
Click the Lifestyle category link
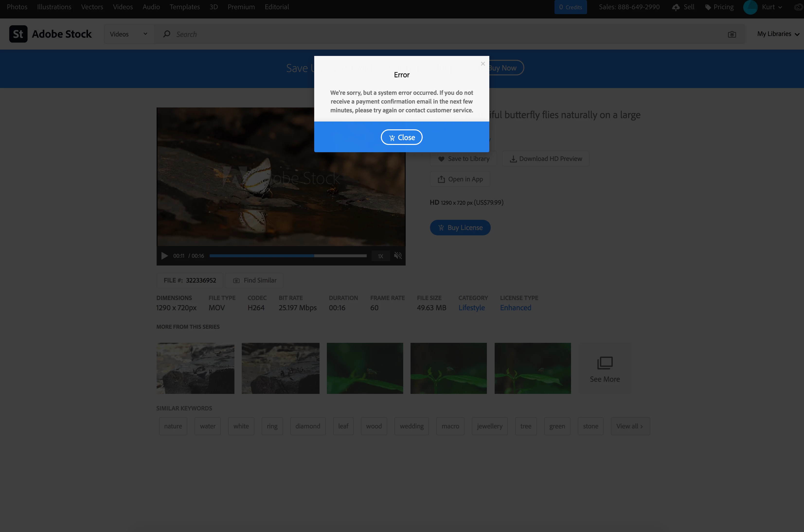471,308
